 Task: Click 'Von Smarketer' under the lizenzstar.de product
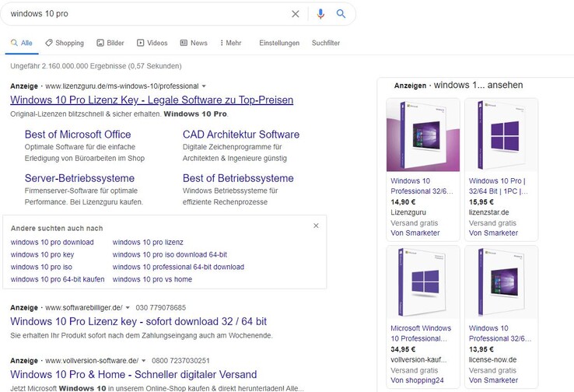(493, 233)
